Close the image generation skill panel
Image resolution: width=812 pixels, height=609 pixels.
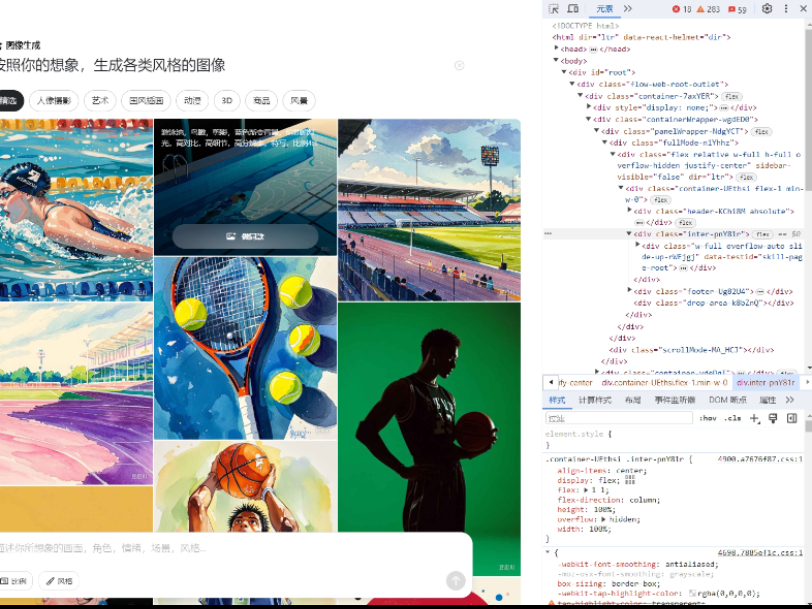tap(459, 66)
